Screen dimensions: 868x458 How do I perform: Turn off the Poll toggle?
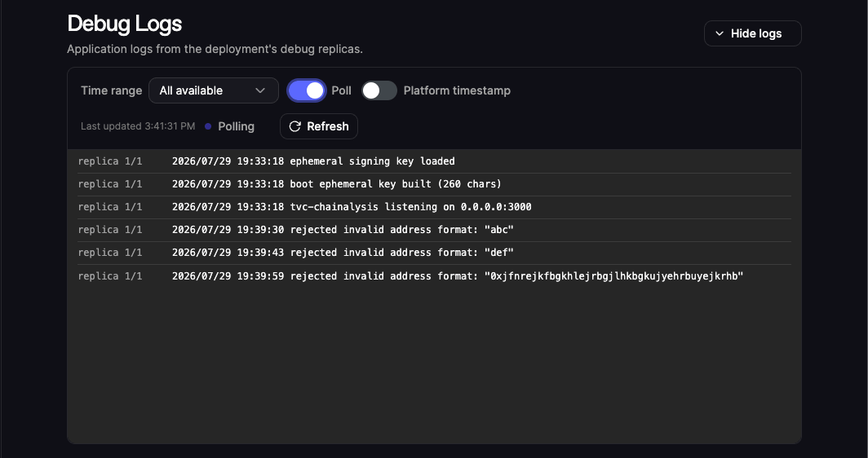(307, 90)
